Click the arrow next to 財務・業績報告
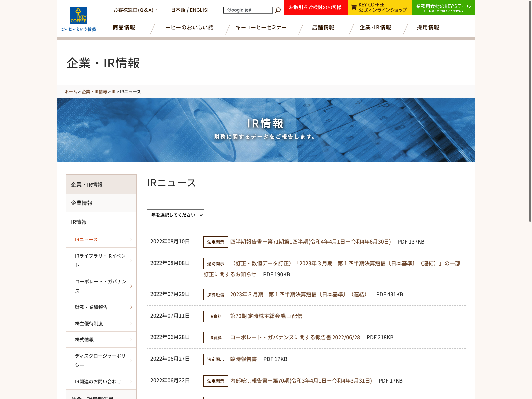 [131, 307]
